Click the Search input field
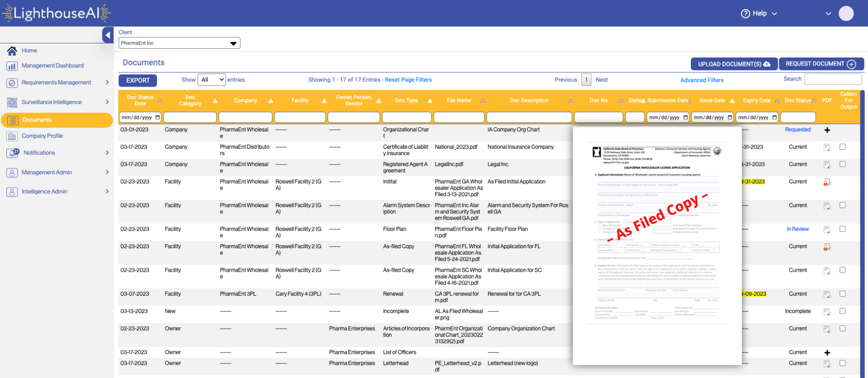The width and height of the screenshot is (868, 378). tap(833, 79)
